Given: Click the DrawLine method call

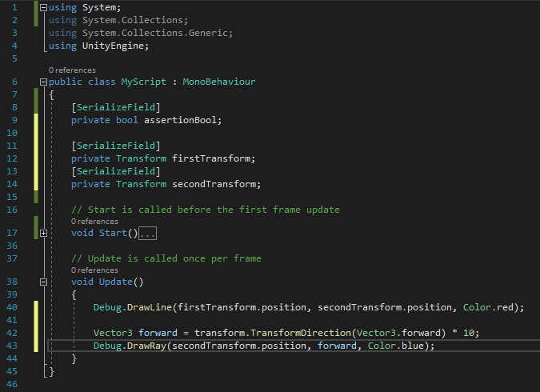Looking at the screenshot, I should tap(147, 307).
